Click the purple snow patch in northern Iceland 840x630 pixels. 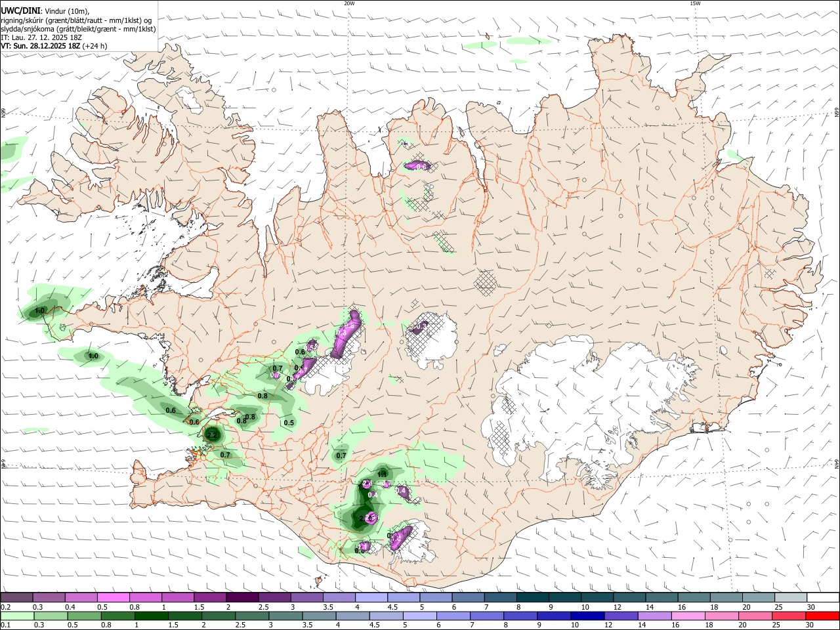pyautogui.click(x=417, y=165)
